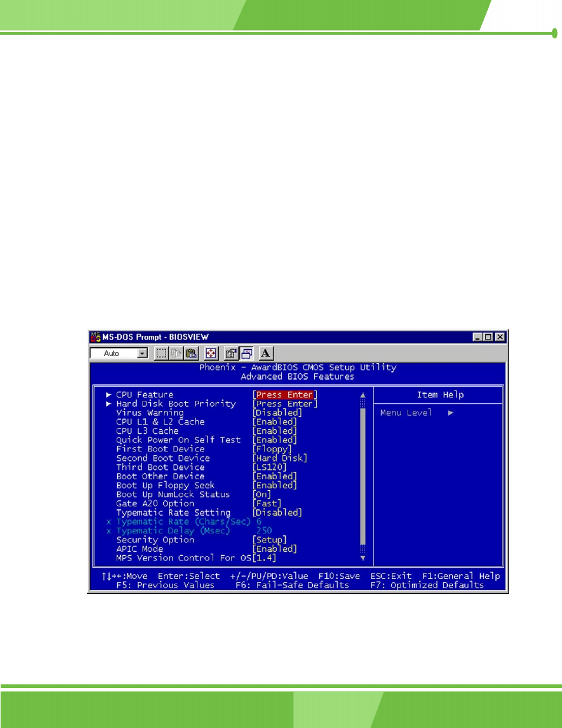
Task: Close the MS-DOS Prompt window
Action: coord(500,337)
